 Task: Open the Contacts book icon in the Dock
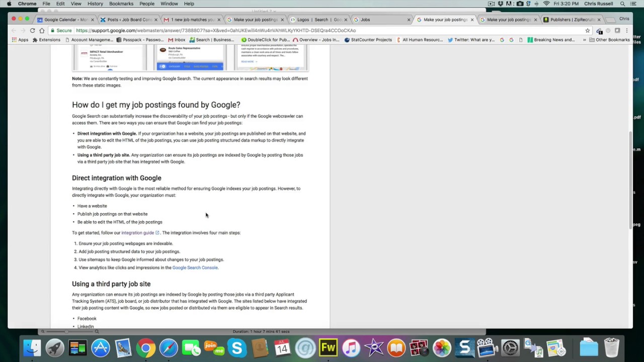pos(260,348)
